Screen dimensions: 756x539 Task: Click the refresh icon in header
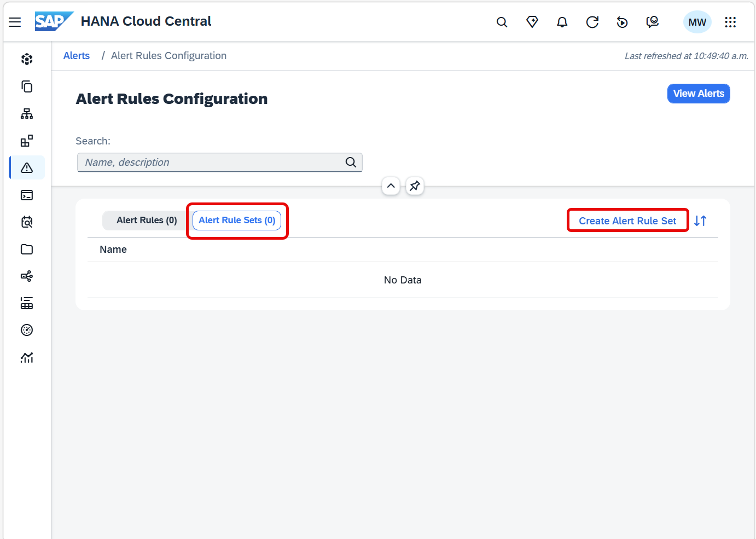[592, 22]
